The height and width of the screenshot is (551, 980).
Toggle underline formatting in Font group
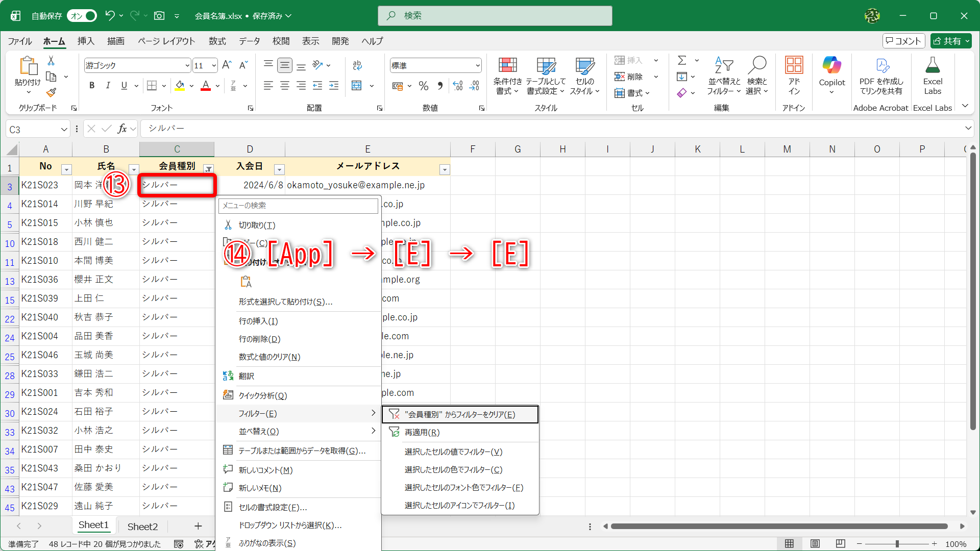pyautogui.click(x=124, y=85)
